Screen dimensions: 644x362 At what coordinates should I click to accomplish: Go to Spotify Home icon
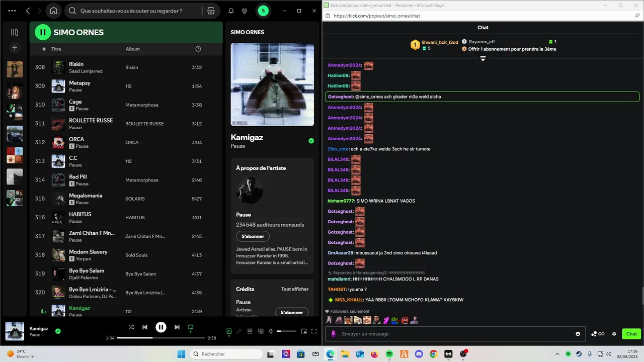tap(53, 11)
